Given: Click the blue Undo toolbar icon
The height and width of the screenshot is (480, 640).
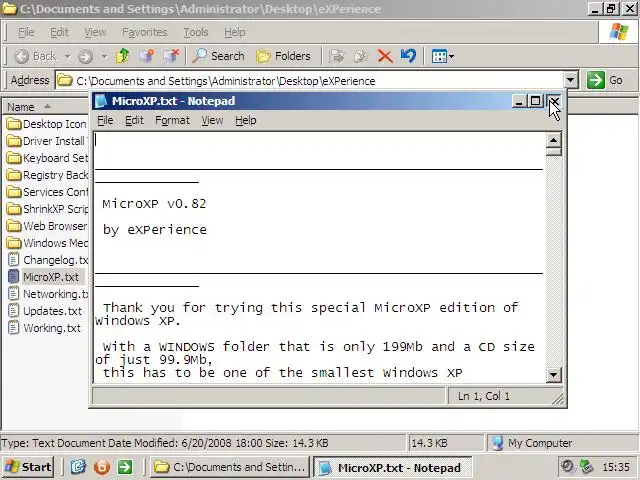Looking at the screenshot, I should pos(408,56).
